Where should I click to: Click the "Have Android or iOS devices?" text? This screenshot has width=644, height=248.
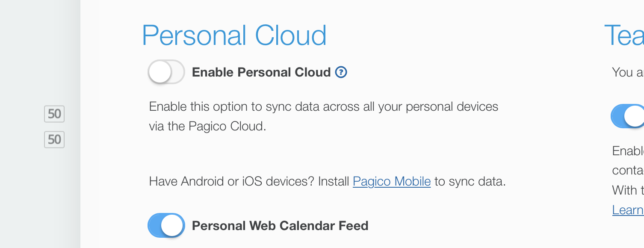click(x=249, y=181)
